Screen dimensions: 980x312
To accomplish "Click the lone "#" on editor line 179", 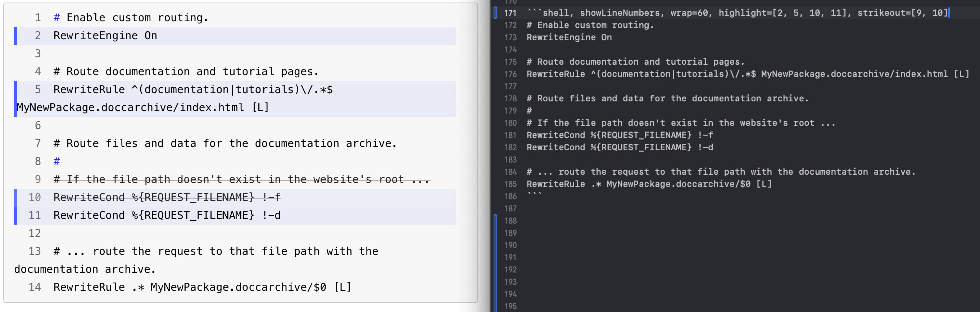I will click(529, 111).
